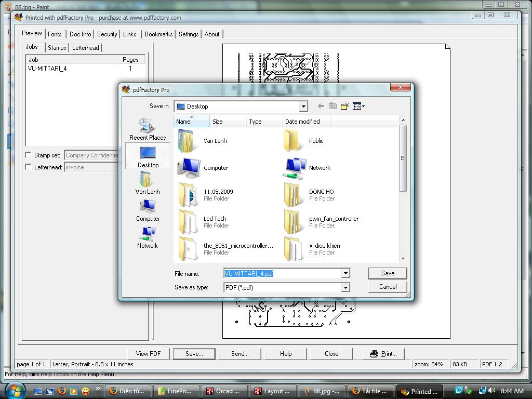Sort files by Date modified column

pos(302,122)
